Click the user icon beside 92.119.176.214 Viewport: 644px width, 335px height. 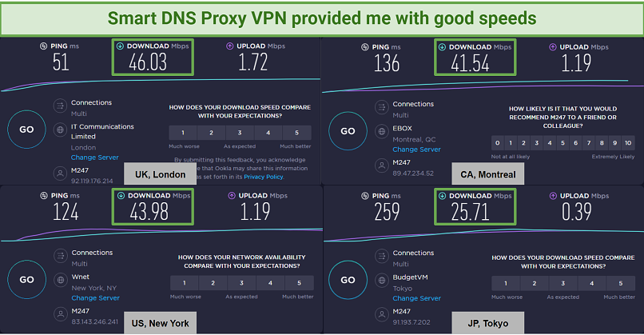point(61,173)
